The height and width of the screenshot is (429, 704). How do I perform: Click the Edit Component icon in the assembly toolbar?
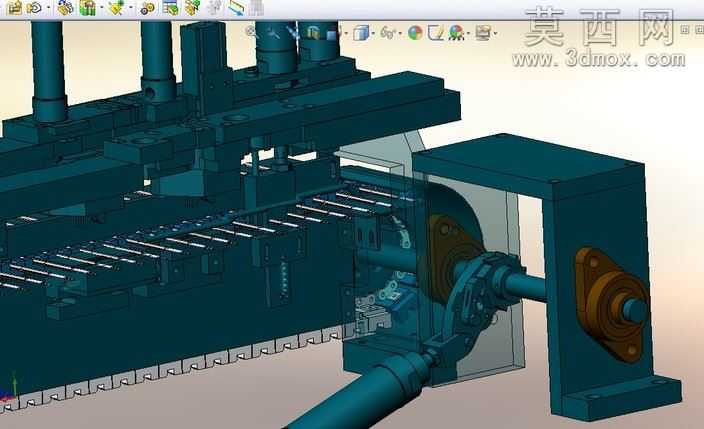15,8
